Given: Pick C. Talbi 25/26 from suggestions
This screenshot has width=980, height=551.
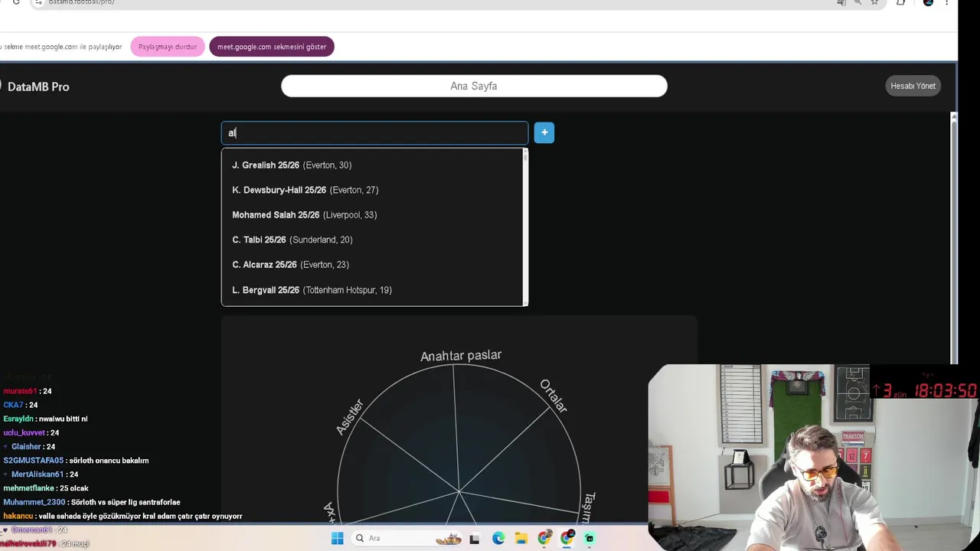Looking at the screenshot, I should (x=371, y=240).
